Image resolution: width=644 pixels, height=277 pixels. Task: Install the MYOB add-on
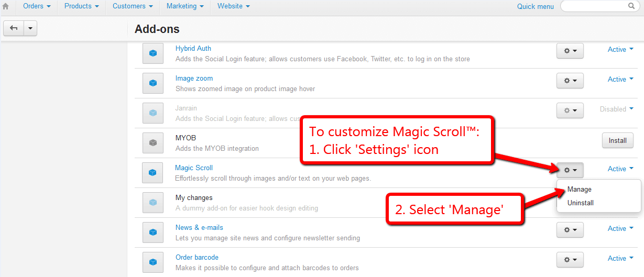point(618,140)
